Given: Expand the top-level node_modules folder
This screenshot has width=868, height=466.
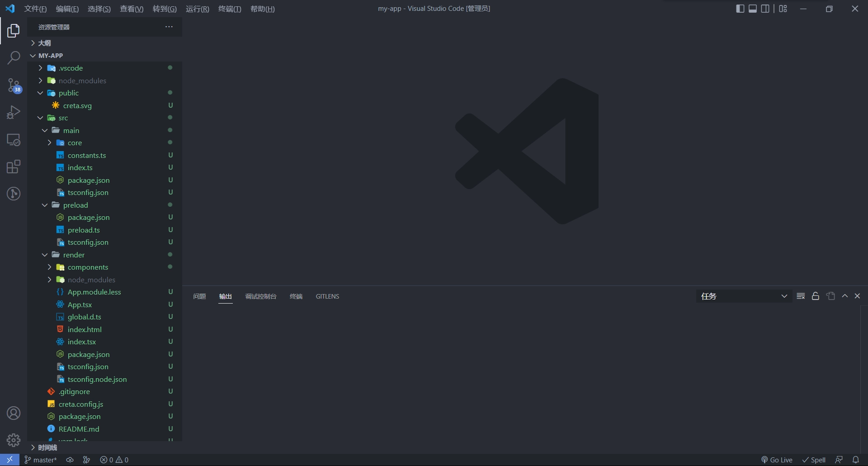Looking at the screenshot, I should (x=105, y=81).
